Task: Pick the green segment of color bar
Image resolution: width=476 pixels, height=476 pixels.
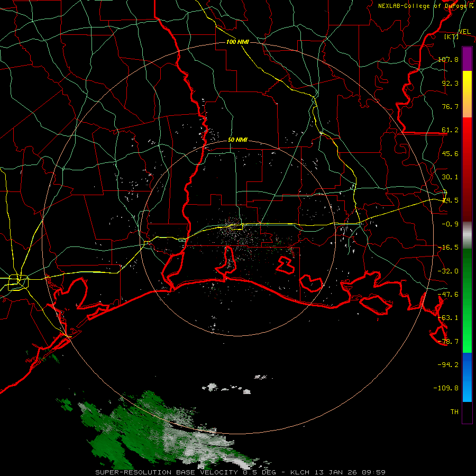Action: pyautogui.click(x=467, y=300)
